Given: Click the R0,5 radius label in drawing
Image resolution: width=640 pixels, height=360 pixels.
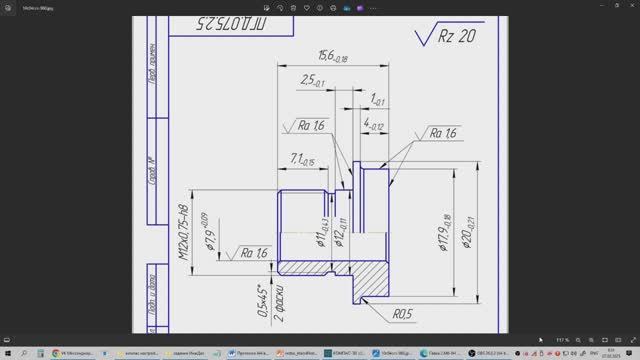Looking at the screenshot, I should tap(402, 314).
